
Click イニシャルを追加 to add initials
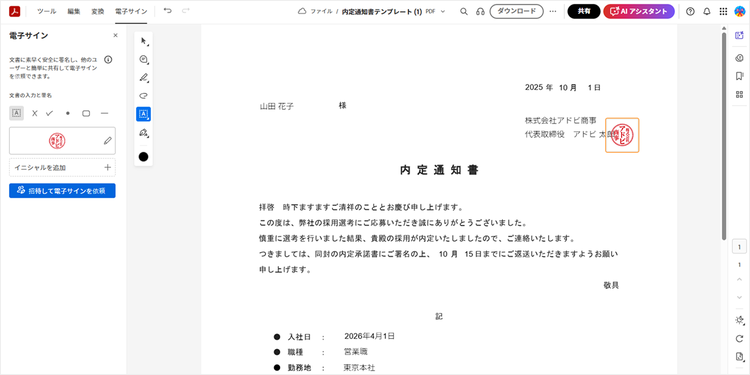click(x=62, y=167)
